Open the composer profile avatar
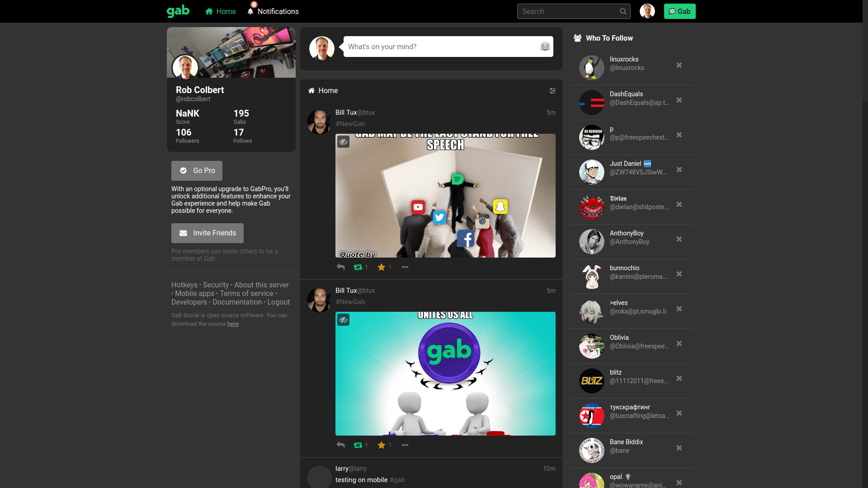This screenshot has height=488, width=868. click(322, 48)
